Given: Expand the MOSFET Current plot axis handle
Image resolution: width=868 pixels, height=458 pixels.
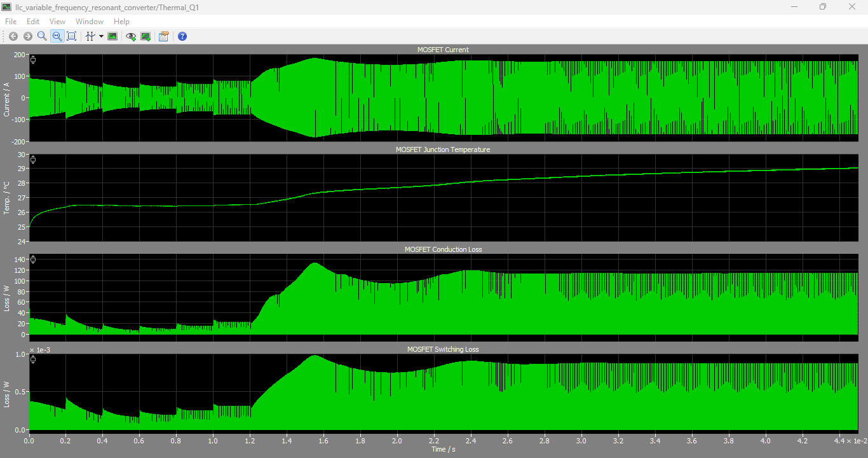Looking at the screenshot, I should click(33, 60).
